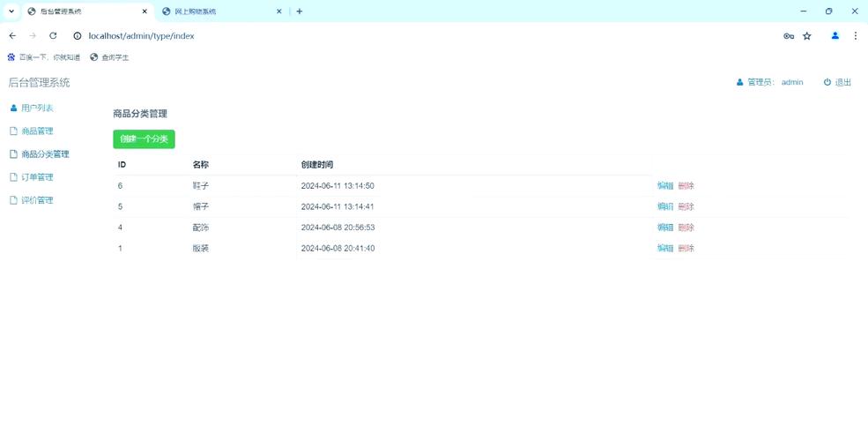Viewport: 868px width, 441px height.
Task: Select the 后台管理系统 browser tab
Action: pyautogui.click(x=87, y=11)
